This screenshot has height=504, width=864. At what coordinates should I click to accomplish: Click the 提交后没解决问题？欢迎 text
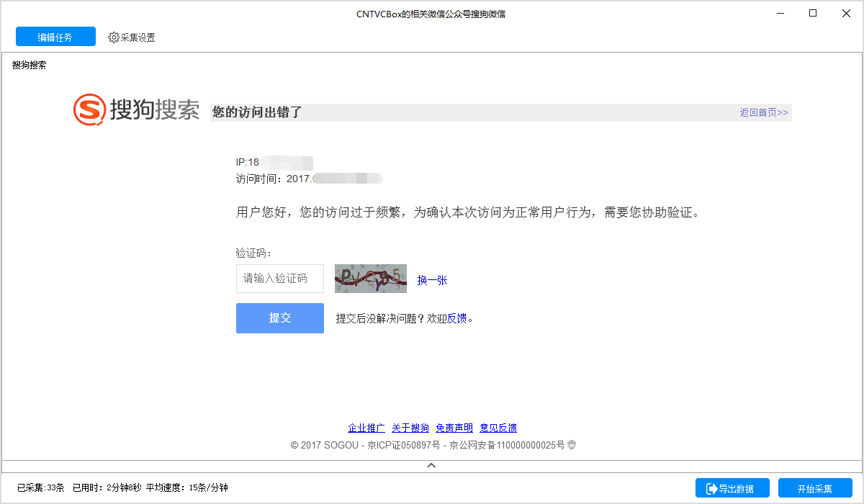click(x=392, y=318)
